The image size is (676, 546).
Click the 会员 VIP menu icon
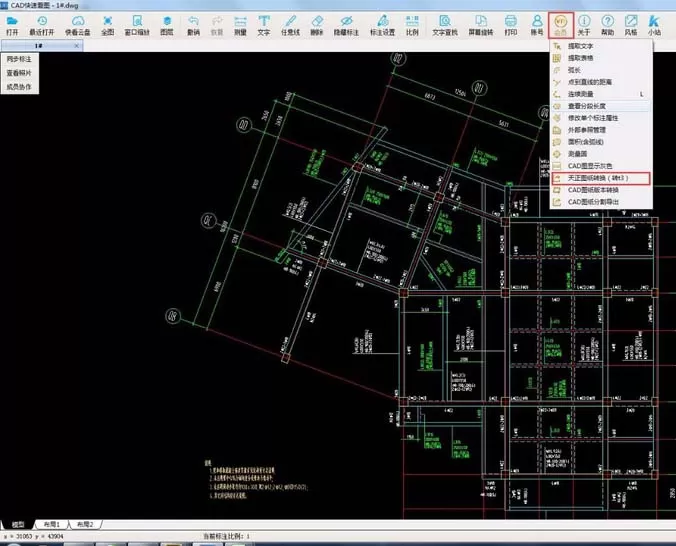(x=560, y=25)
